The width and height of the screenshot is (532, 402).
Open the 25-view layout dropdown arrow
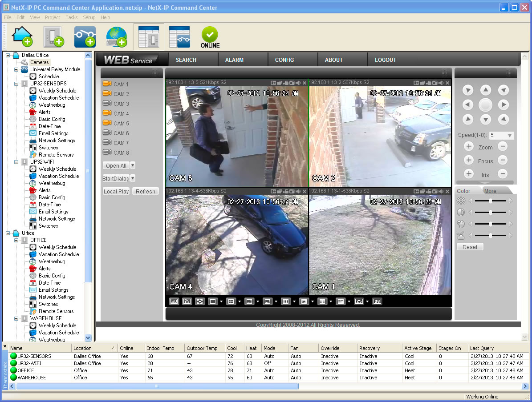tap(367, 301)
